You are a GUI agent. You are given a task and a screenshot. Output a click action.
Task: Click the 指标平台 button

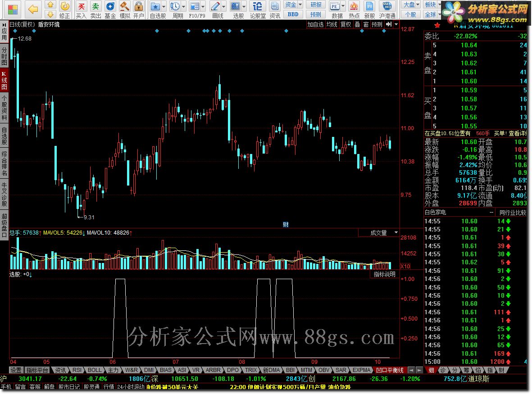36,370
